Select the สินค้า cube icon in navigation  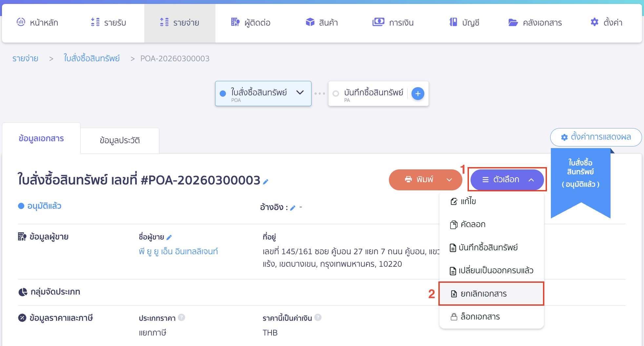(310, 22)
